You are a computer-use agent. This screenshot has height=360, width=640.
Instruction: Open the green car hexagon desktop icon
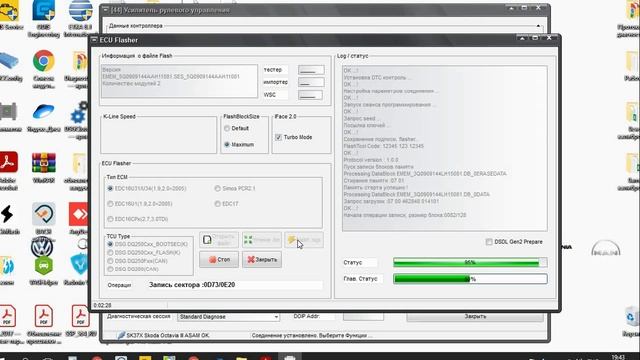tap(44, 267)
